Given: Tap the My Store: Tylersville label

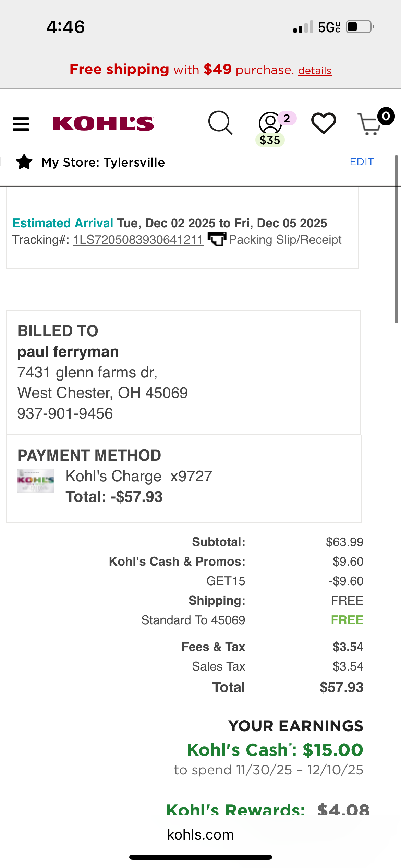Looking at the screenshot, I should click(x=103, y=162).
